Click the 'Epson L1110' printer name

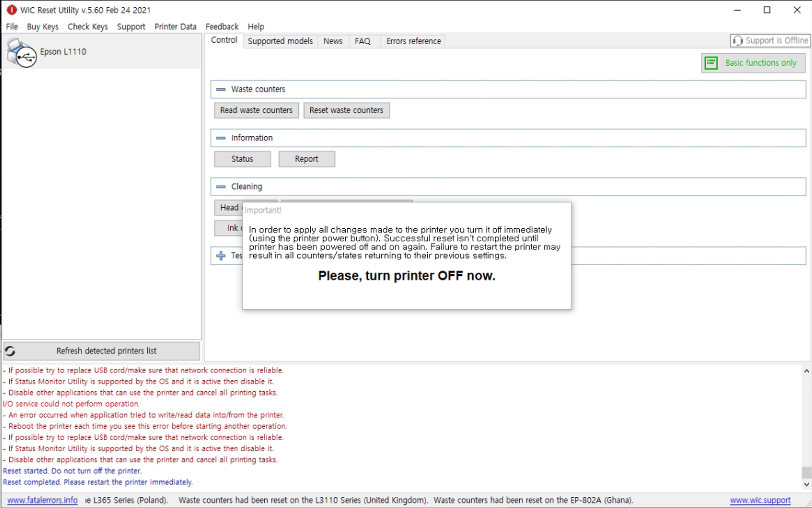[x=63, y=52]
